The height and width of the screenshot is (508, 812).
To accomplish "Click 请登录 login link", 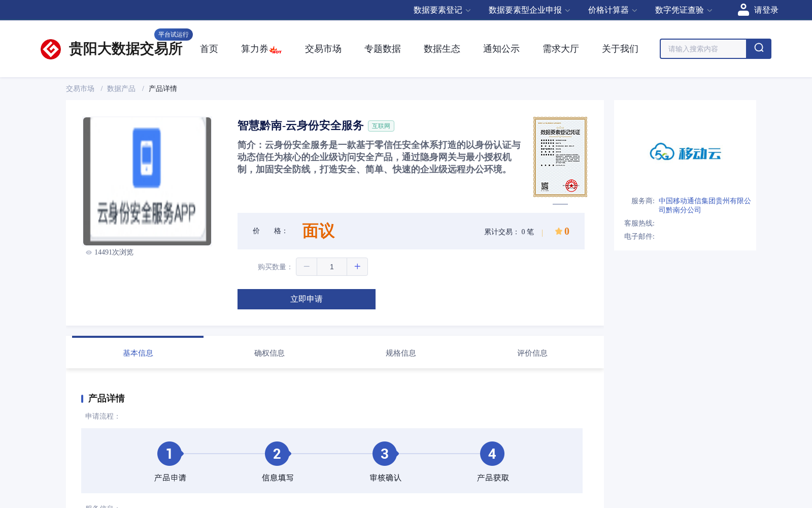I will pos(766,10).
